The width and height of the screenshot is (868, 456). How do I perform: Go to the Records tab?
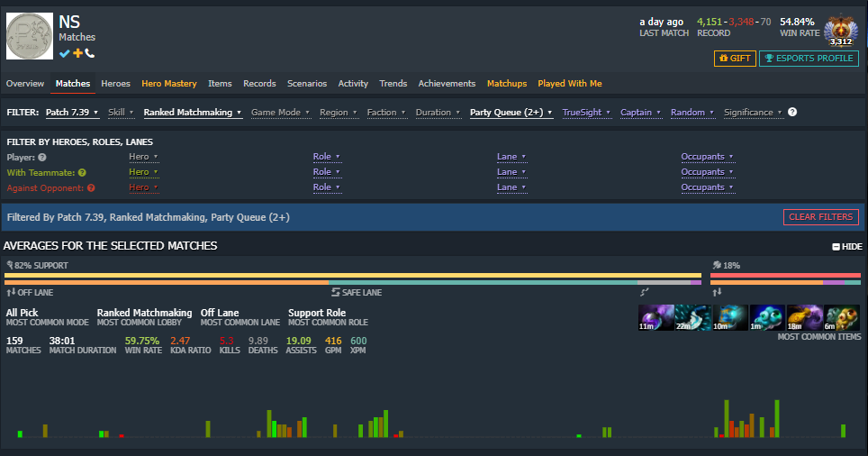[259, 84]
